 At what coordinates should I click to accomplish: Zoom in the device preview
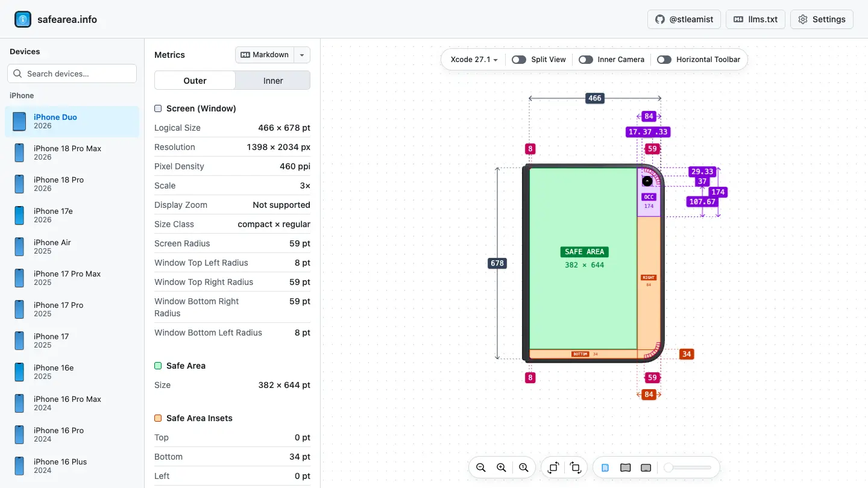click(502, 468)
